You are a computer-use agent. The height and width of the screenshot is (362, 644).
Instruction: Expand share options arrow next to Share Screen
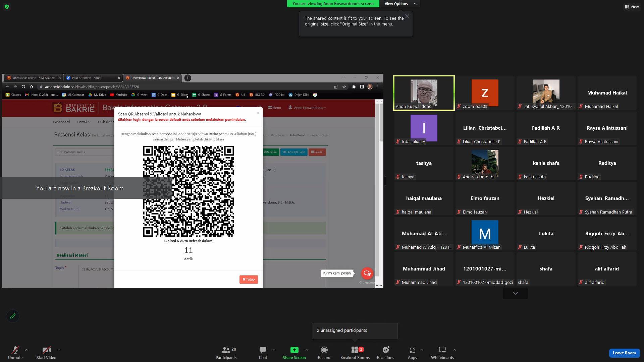coord(307,350)
